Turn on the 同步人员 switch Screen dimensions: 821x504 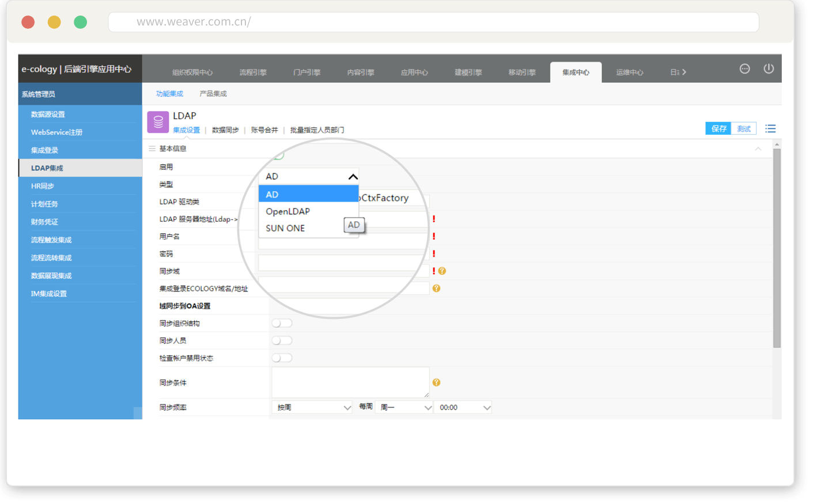click(x=282, y=340)
